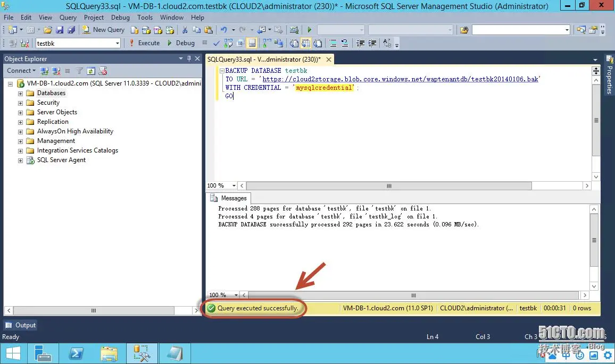Viewport: 615px width, 364px height.
Task: Start debugging with the Debug button
Action: coord(181,43)
